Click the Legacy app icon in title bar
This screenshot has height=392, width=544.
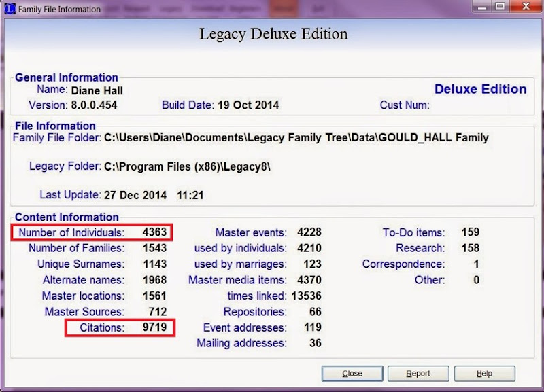[10, 8]
